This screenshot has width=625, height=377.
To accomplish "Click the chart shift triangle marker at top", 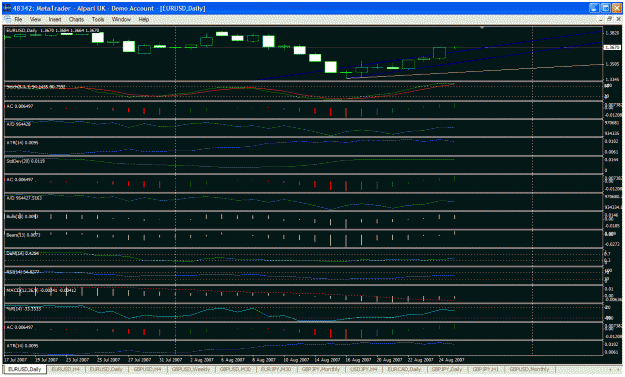I will click(x=482, y=28).
